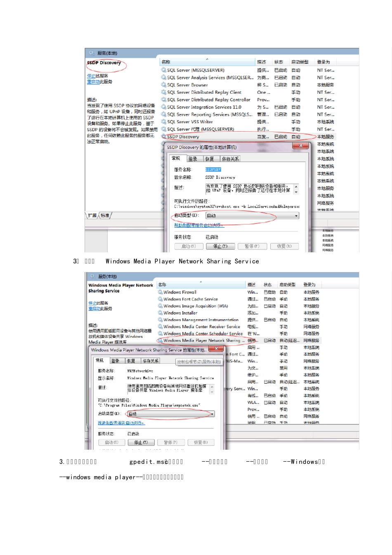Open startup options help link in SSDP properties
The height and width of the screenshot is (555, 392).
coord(199,225)
